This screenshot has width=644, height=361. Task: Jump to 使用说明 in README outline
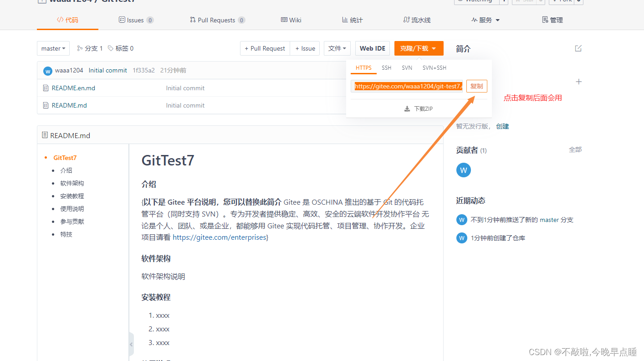(x=72, y=209)
